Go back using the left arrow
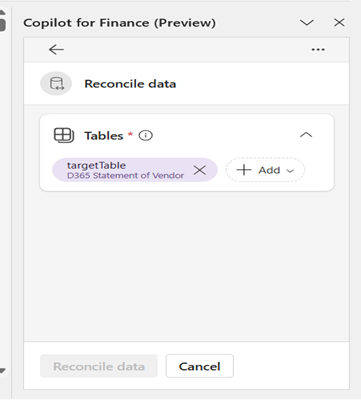The width and height of the screenshot is (361, 400). pos(56,50)
